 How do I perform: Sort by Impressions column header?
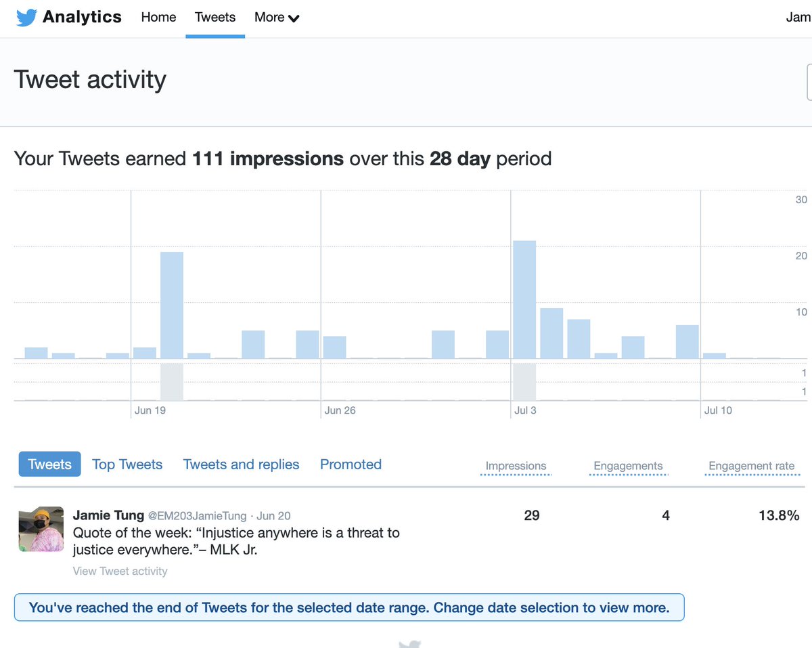click(x=516, y=466)
